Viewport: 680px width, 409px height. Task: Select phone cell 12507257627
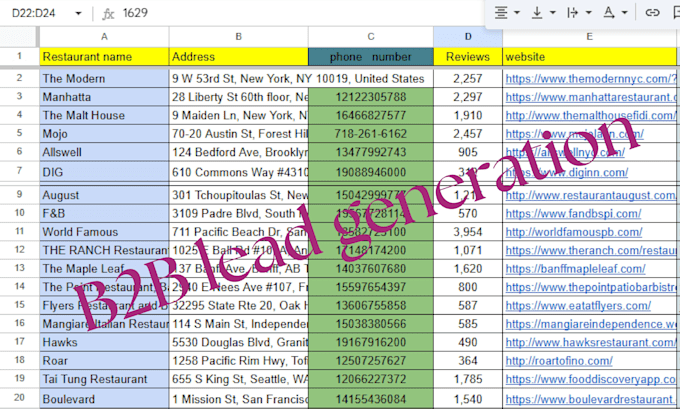371,361
